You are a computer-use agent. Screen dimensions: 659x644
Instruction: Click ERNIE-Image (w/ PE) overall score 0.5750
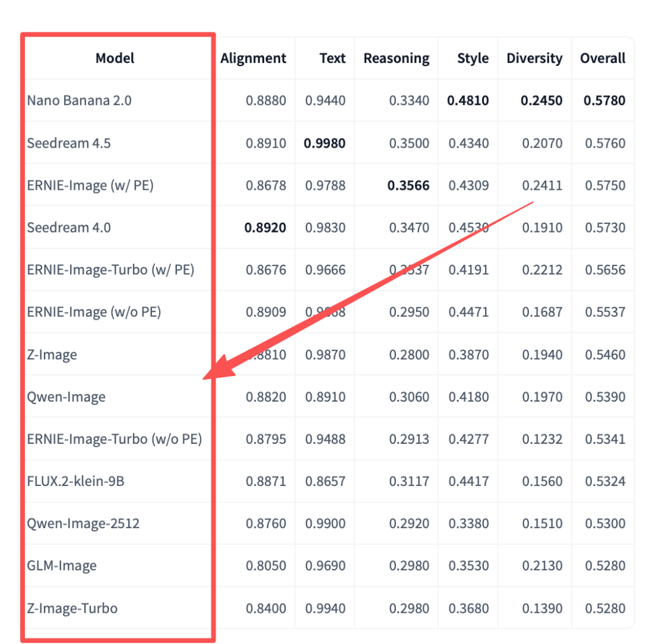click(x=605, y=186)
